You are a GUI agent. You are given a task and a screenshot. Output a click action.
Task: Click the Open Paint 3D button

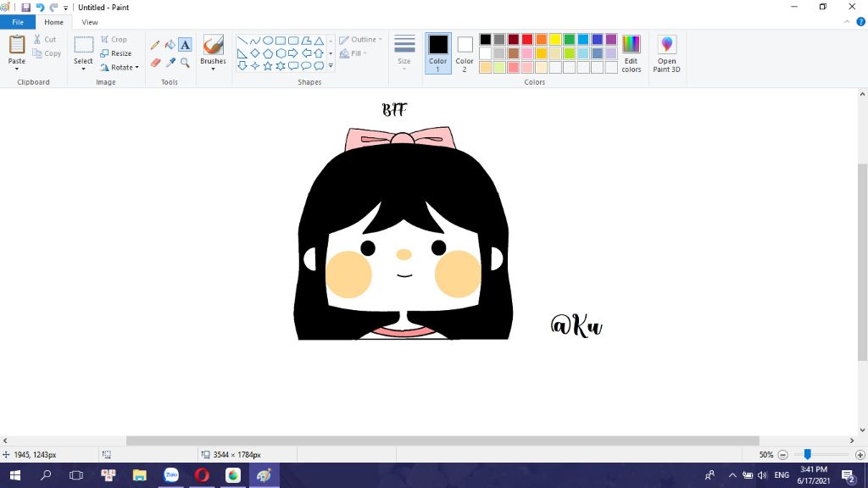pos(666,53)
